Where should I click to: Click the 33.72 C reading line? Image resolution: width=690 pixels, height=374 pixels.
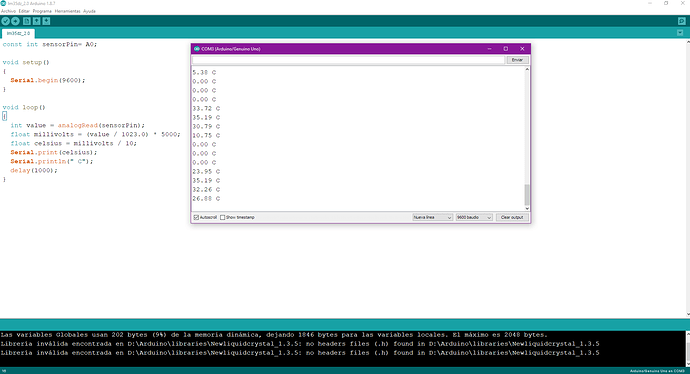click(x=206, y=108)
